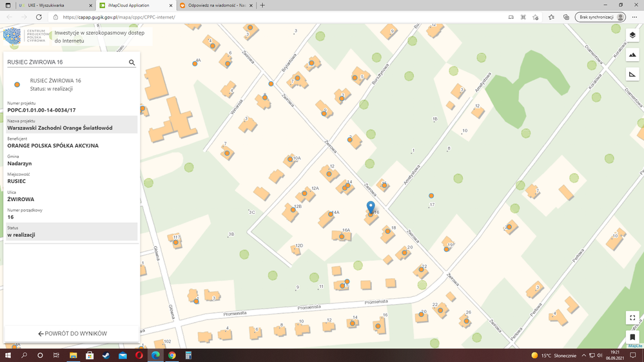Add page to favorites star icon

[x=536, y=17]
